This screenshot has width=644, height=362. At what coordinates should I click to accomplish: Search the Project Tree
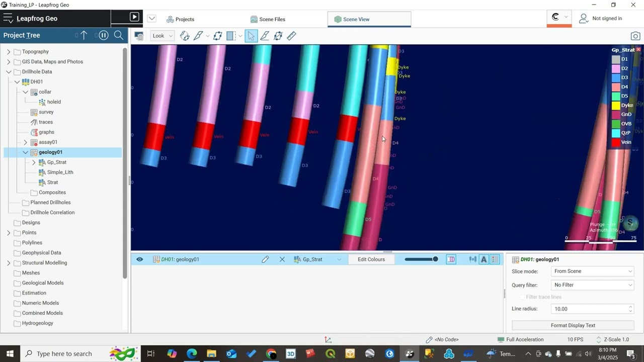point(119,35)
